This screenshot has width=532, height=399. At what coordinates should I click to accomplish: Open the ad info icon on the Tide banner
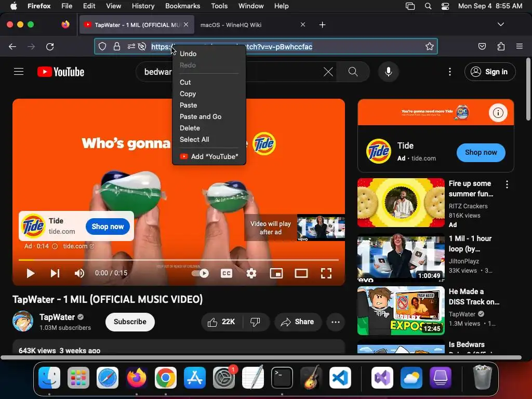pos(498,113)
